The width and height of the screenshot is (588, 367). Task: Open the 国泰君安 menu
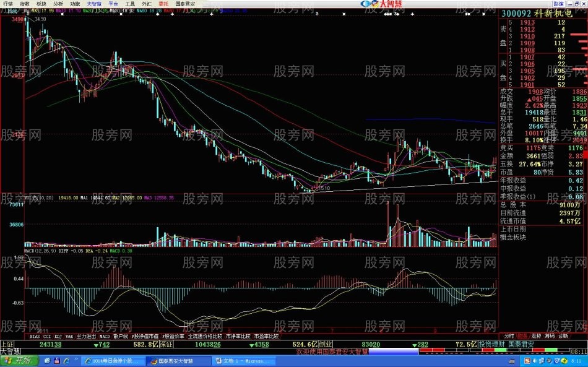[185, 4]
